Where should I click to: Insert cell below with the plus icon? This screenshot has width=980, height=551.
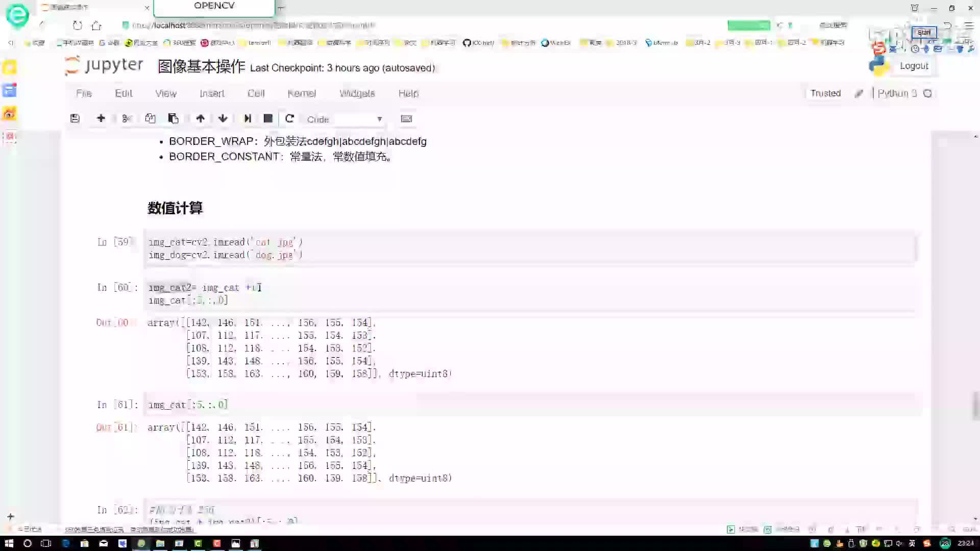101,118
